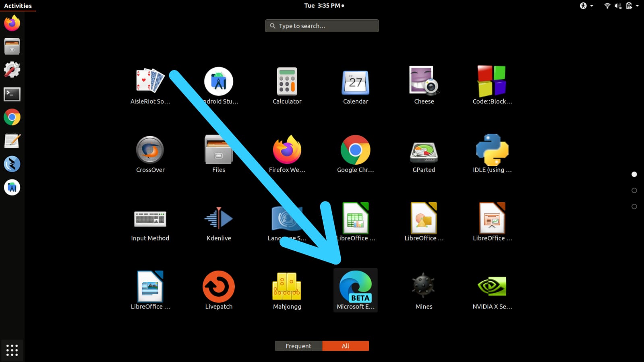The image size is (644, 362).
Task: Open the Calendar app
Action: coord(356,85)
